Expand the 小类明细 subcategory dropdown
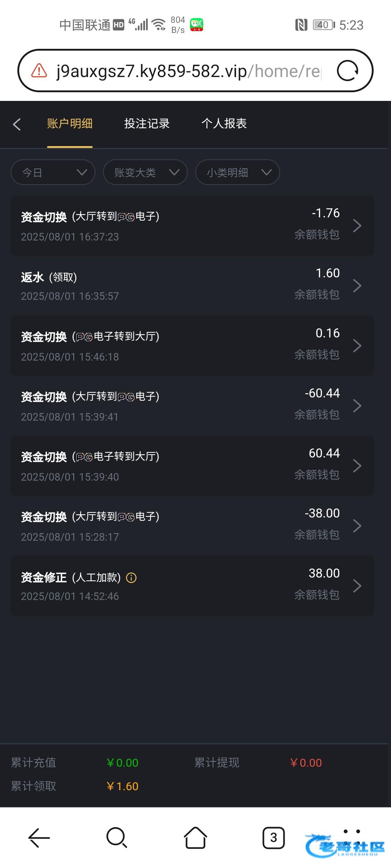The width and height of the screenshot is (391, 868). [237, 172]
